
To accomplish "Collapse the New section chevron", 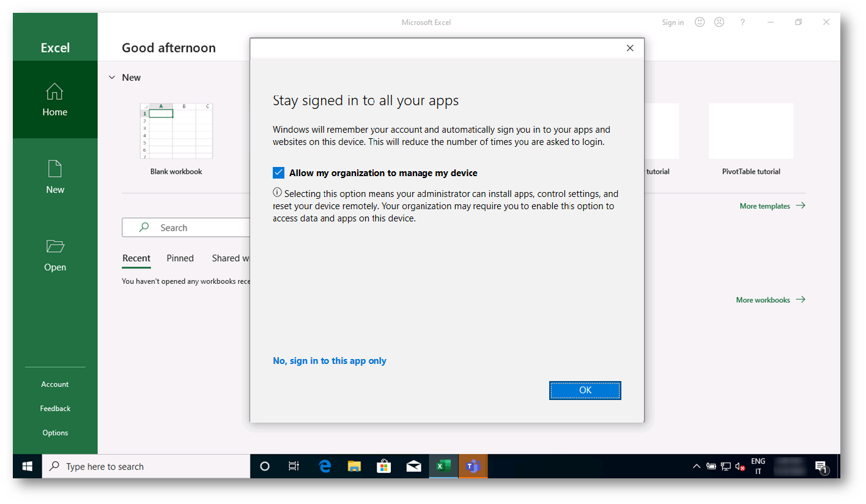I will click(112, 78).
